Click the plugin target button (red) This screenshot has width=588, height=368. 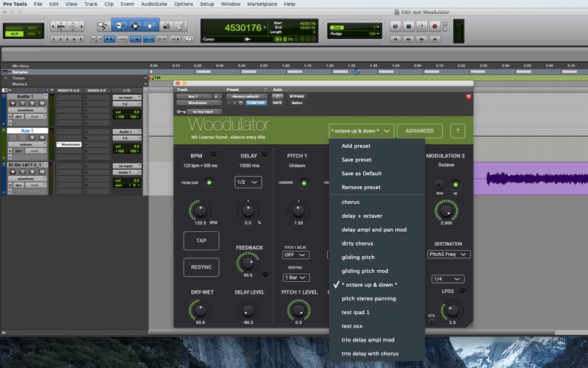point(468,96)
